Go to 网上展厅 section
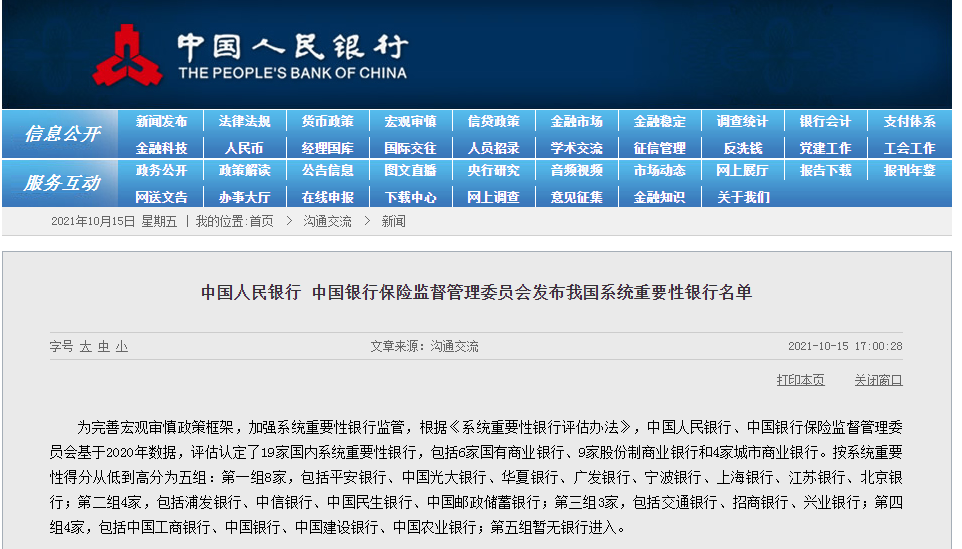Image resolution: width=962 pixels, height=549 pixels. 742,171
